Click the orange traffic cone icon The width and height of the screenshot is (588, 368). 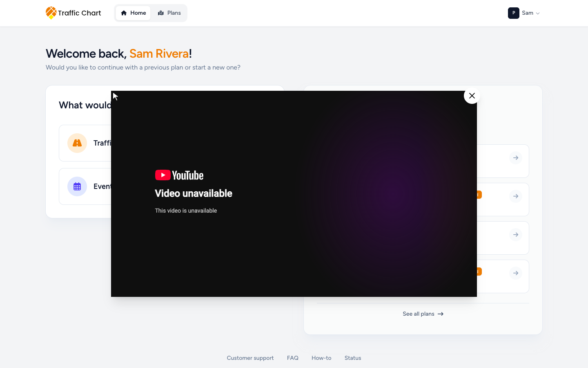pos(77,143)
